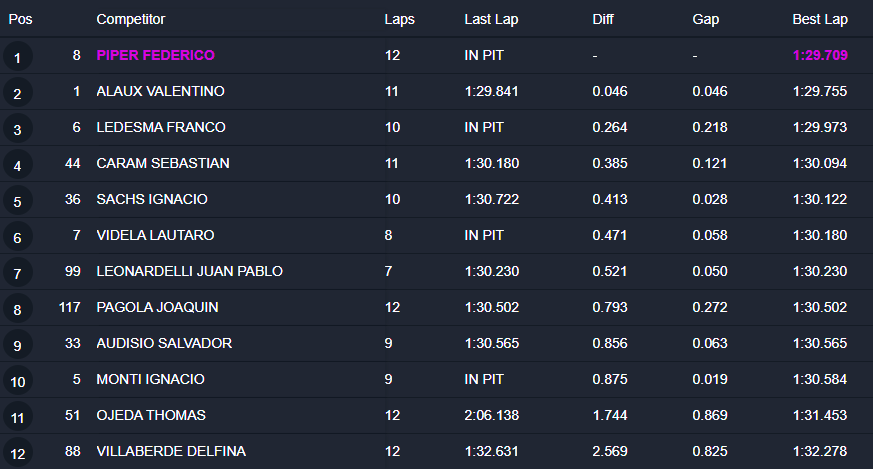This screenshot has height=469, width=873.
Task: Click the position 2 circle badge
Action: (x=18, y=93)
